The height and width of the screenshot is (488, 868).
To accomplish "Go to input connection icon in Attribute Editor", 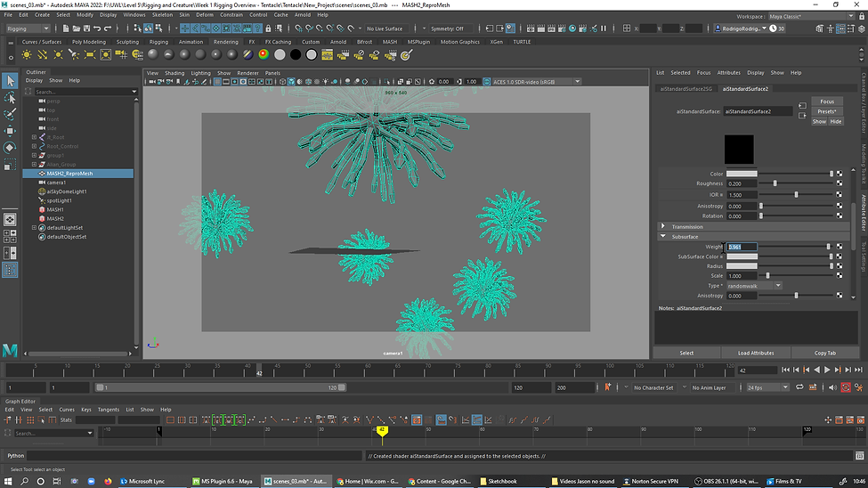I will tap(802, 105).
